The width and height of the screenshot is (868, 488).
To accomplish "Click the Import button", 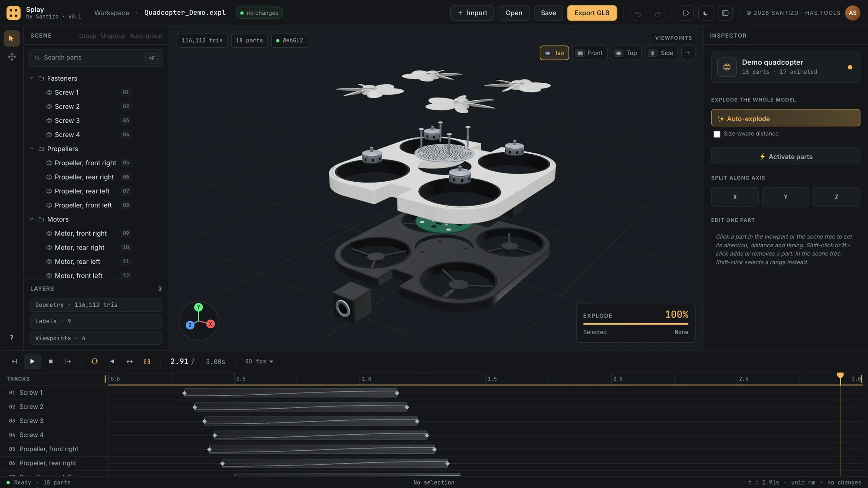I will point(472,13).
